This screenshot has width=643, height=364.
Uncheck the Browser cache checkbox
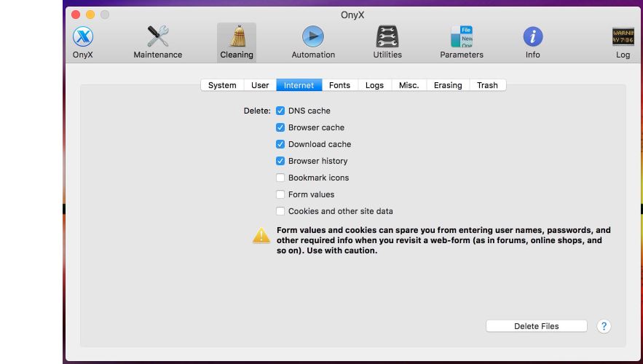tap(280, 127)
